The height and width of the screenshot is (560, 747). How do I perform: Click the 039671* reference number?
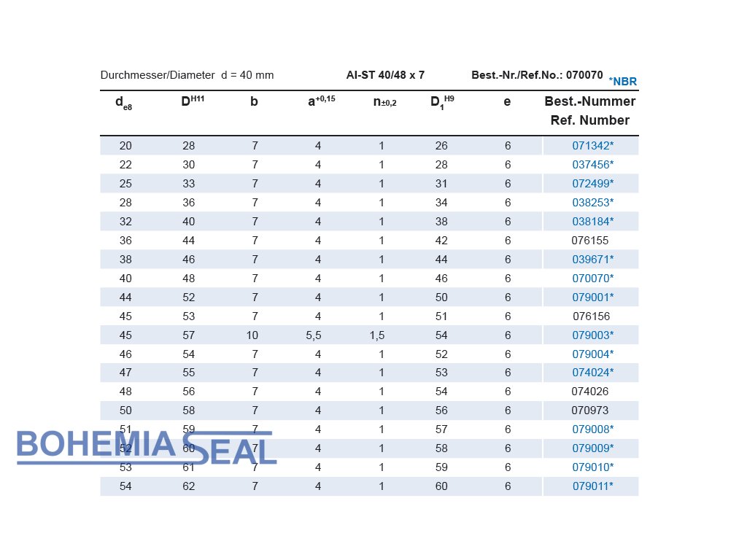tap(592, 260)
